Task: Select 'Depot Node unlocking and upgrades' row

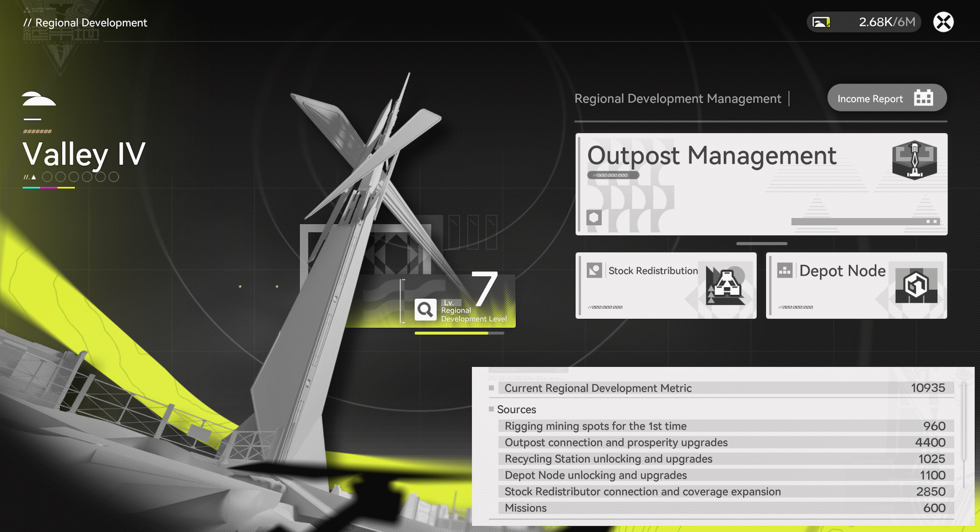Action: (726, 475)
